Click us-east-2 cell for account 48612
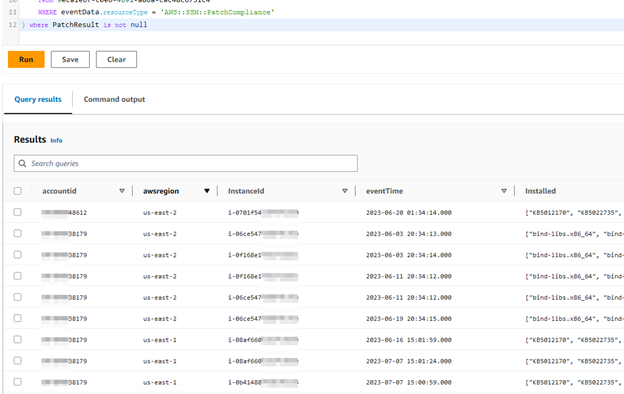This screenshot has height=394, width=624. tap(160, 213)
